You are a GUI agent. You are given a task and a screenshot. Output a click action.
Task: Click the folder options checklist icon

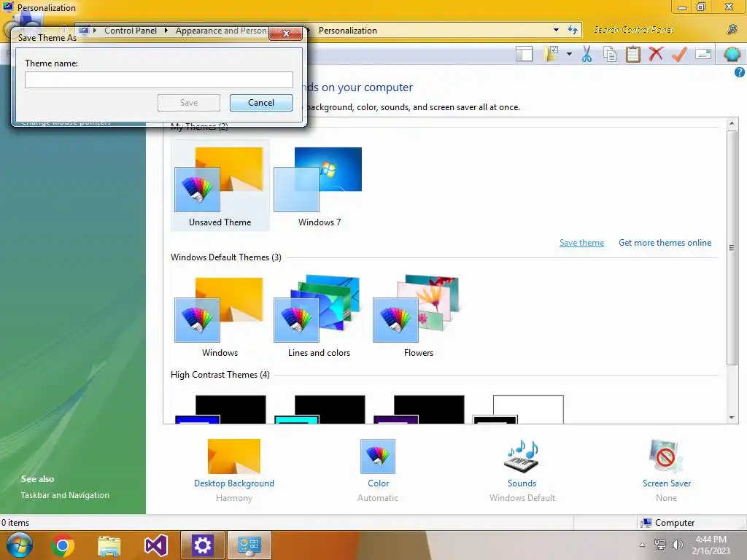pos(551,54)
